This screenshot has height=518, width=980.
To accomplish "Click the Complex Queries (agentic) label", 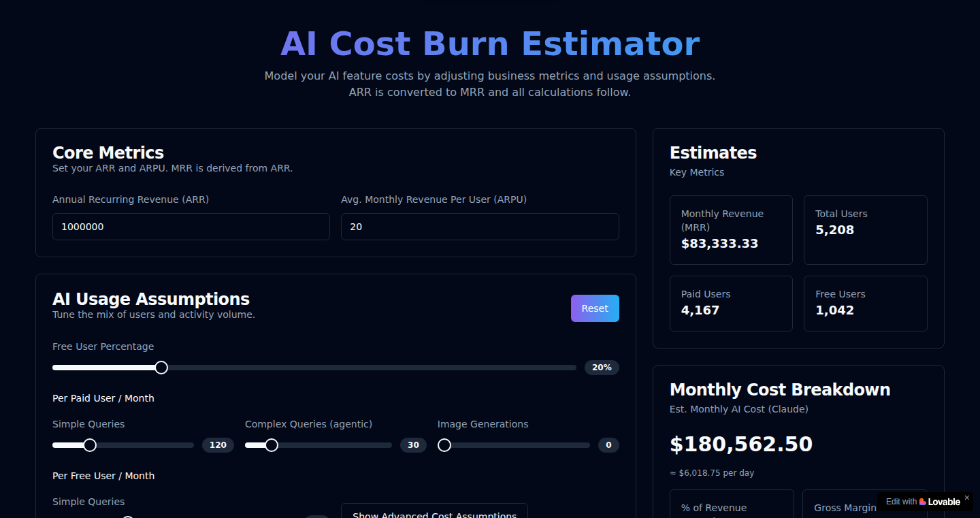I will coord(309,424).
